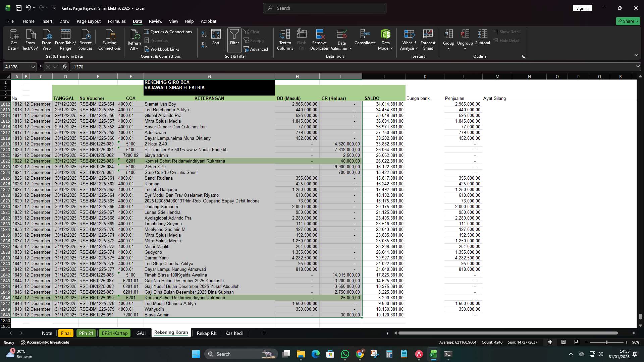Open the Flash Fill tool
Image resolution: width=644 pixels, height=362 pixels.
pyautogui.click(x=301, y=39)
